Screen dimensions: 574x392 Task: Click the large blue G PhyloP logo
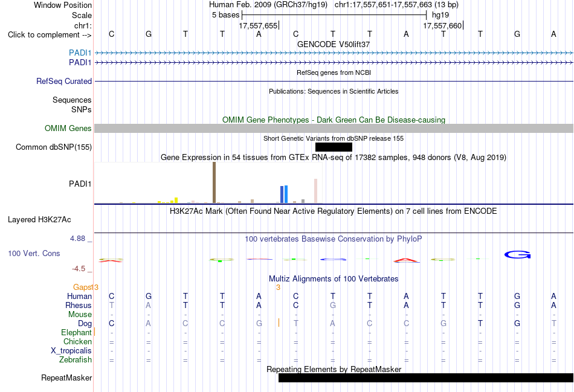517,255
